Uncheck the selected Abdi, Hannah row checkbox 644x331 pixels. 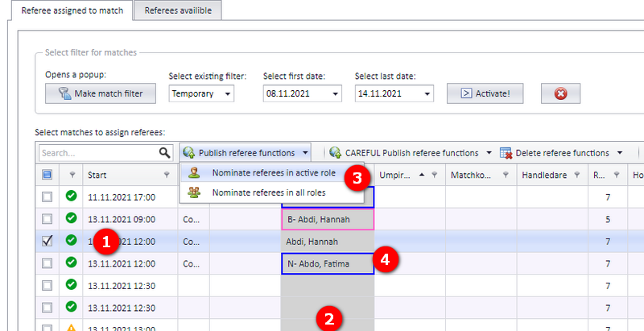click(x=47, y=242)
